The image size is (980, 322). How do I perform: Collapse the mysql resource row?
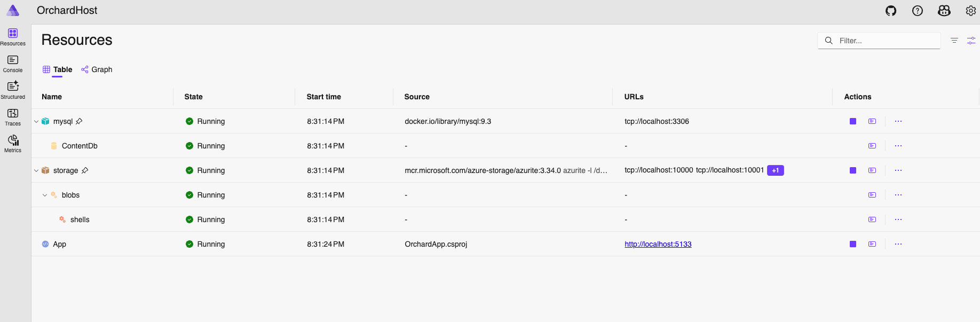tap(36, 121)
